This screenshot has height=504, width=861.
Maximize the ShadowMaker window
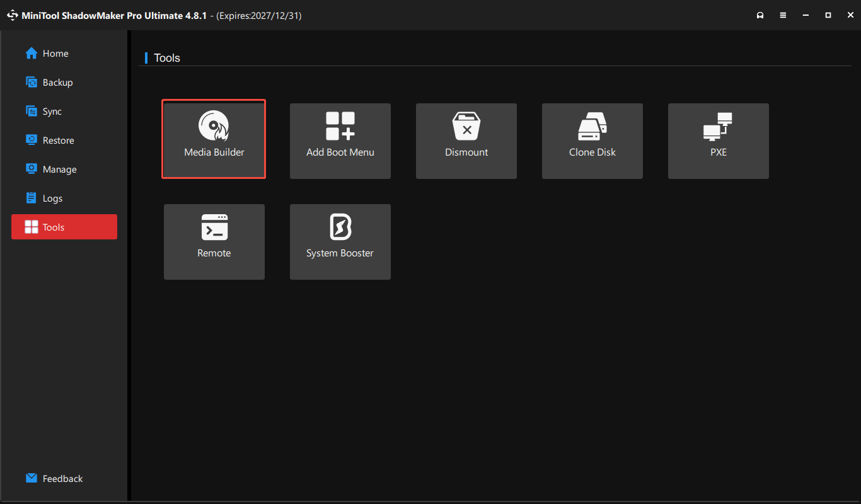tap(828, 15)
